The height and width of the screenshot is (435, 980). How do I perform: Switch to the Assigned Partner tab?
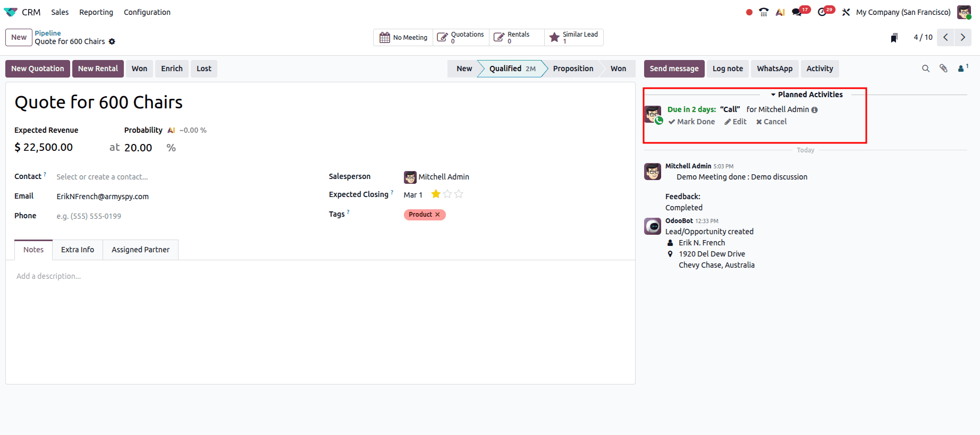140,250
